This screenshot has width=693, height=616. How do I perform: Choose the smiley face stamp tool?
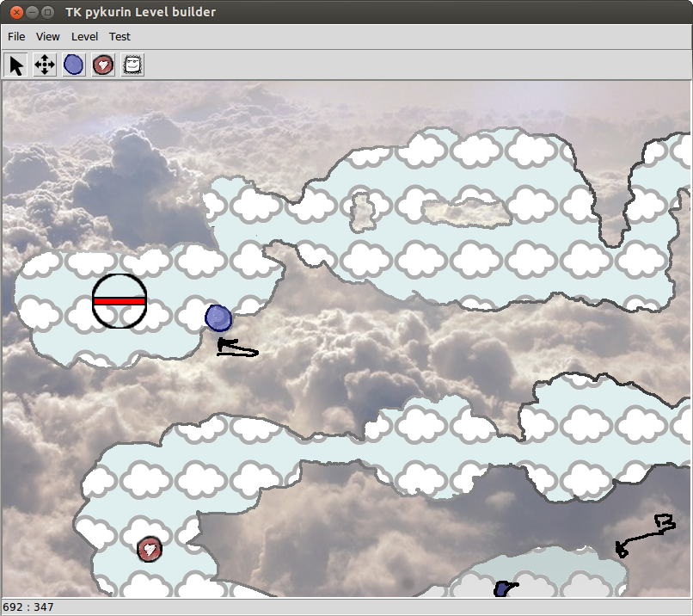pos(132,65)
